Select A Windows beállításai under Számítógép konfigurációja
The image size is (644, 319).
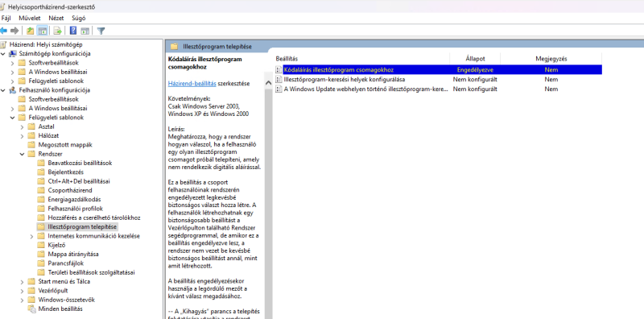[57, 72]
